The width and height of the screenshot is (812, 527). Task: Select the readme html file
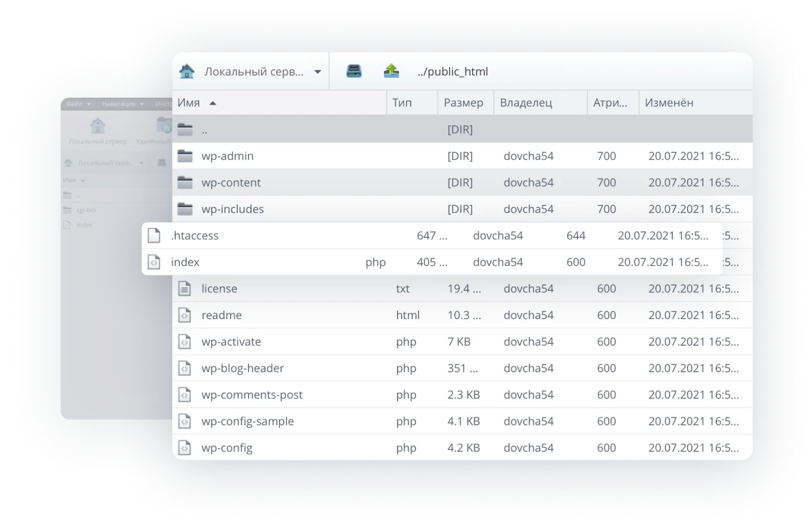click(221, 315)
